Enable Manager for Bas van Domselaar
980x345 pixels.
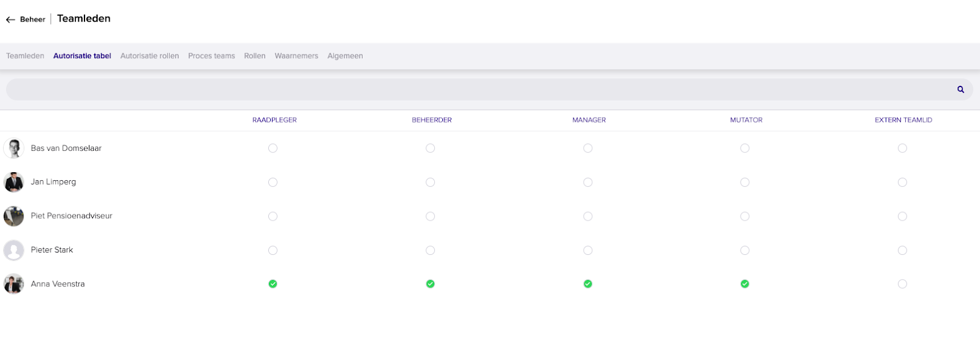click(x=587, y=148)
